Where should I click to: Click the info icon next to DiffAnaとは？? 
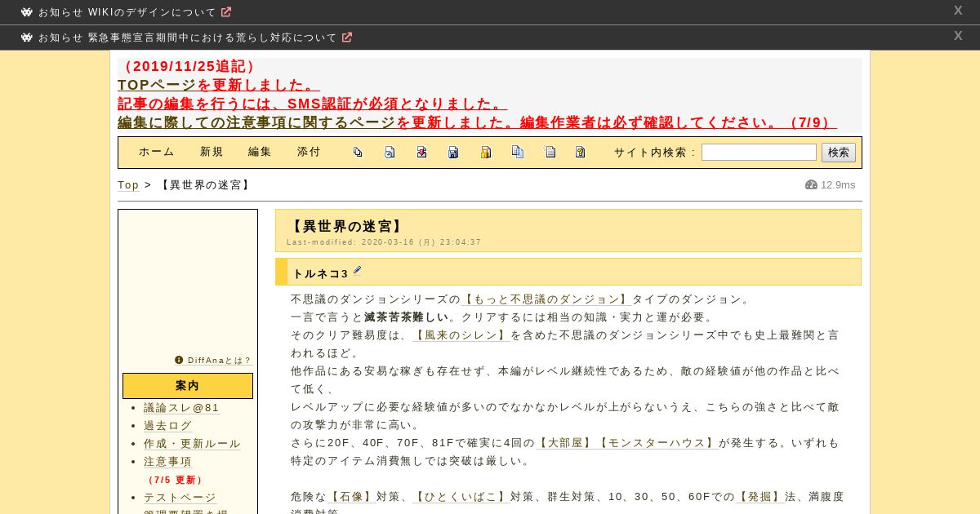click(179, 360)
